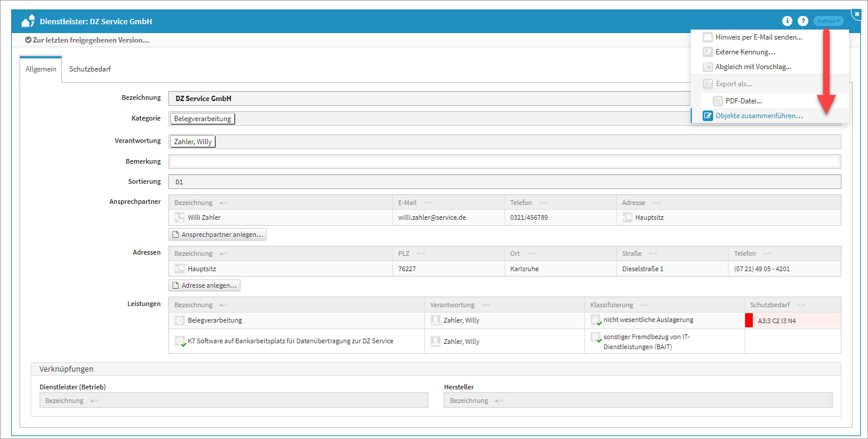Switch to the Schutzbedarf tab

pyautogui.click(x=90, y=69)
